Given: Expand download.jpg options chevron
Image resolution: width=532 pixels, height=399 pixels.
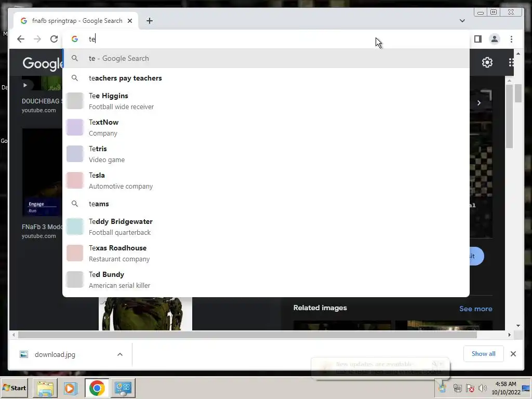Looking at the screenshot, I should (120, 354).
